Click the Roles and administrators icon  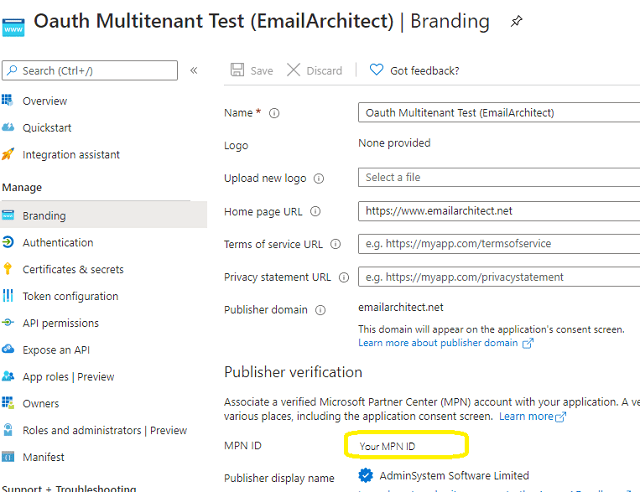point(8,430)
